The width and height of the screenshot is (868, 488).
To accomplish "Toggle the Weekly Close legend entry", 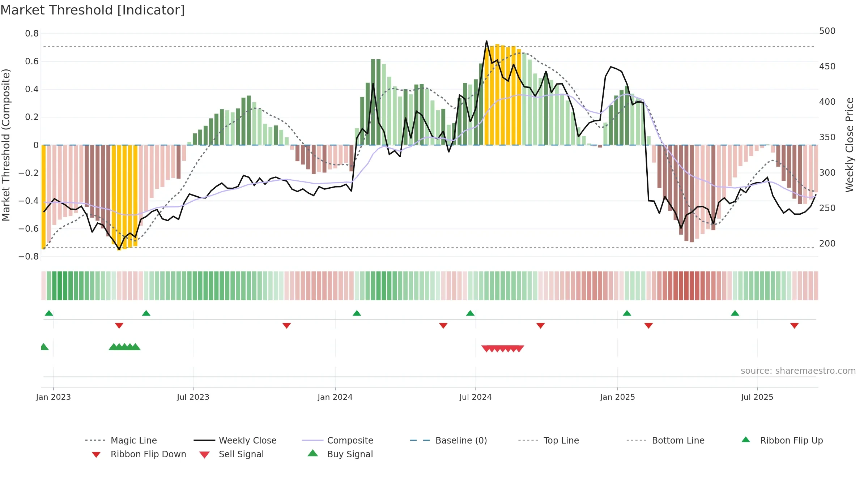I will [x=235, y=440].
